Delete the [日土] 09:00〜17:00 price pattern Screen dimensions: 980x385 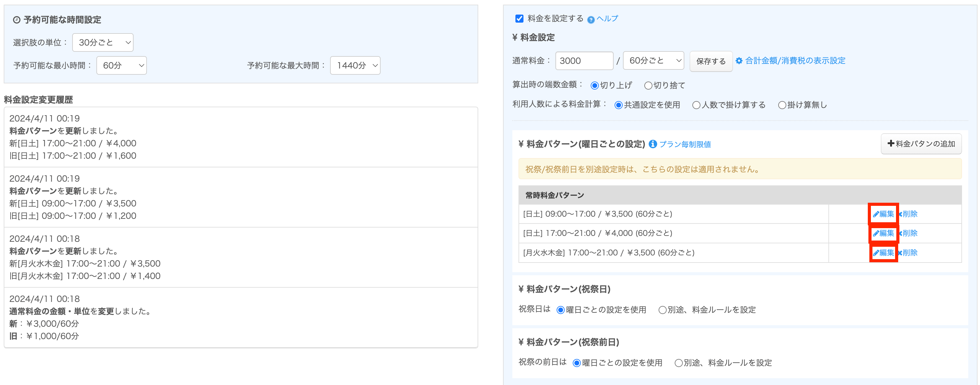[x=909, y=214]
